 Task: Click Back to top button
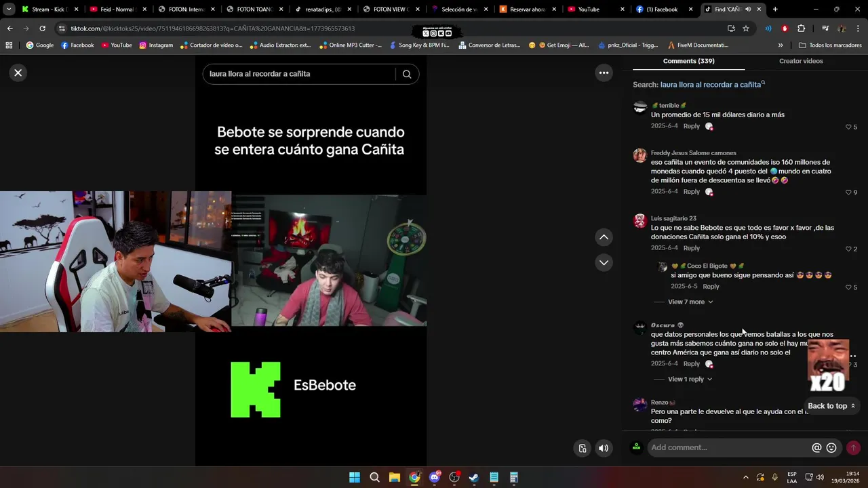coord(831,406)
